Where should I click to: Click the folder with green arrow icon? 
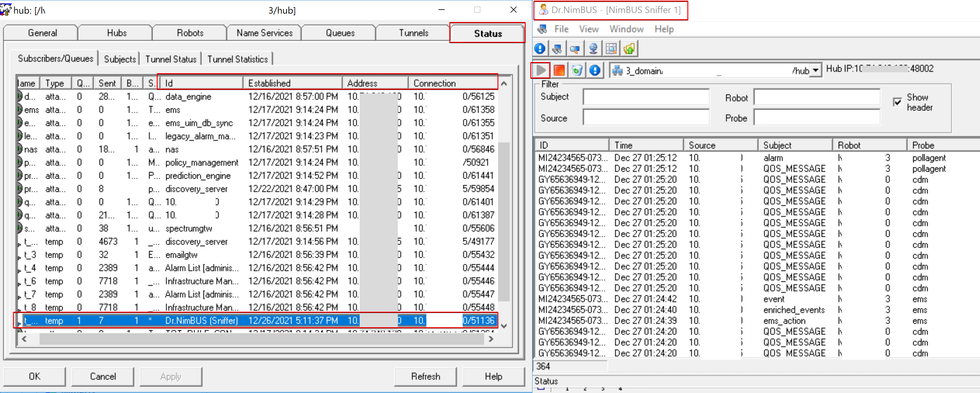pos(629,49)
